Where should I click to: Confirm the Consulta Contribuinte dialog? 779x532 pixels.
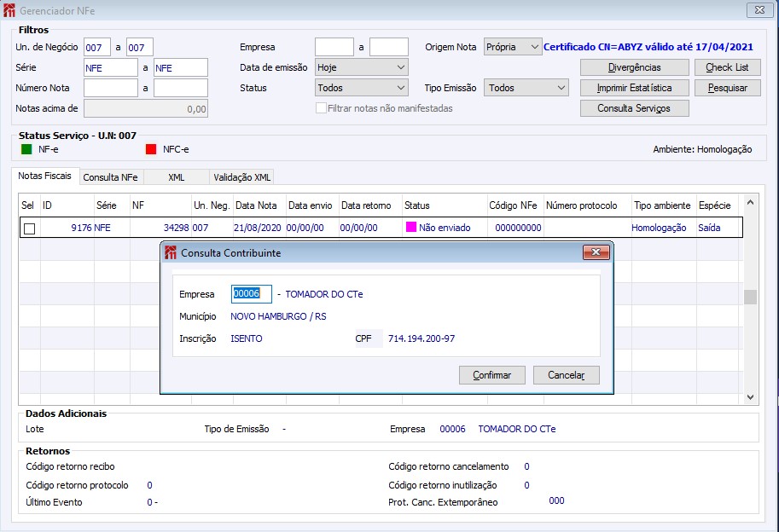pyautogui.click(x=491, y=375)
